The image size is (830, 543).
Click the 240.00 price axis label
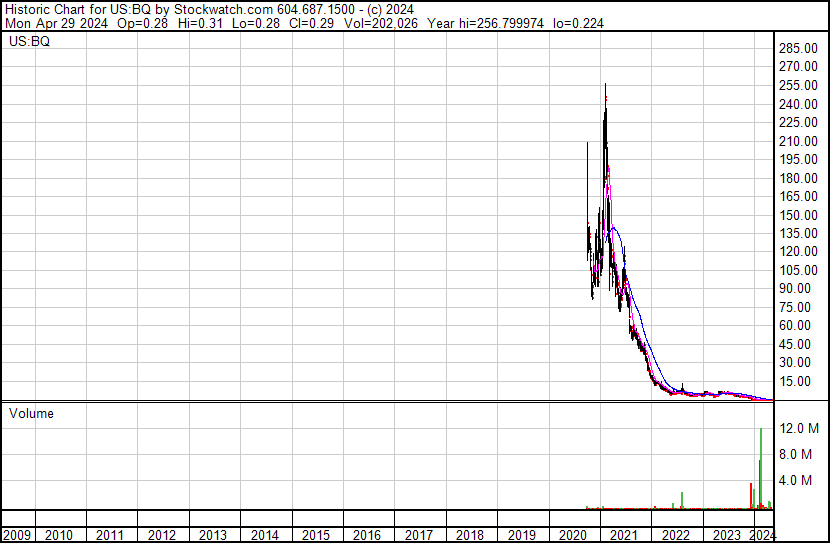pos(798,104)
